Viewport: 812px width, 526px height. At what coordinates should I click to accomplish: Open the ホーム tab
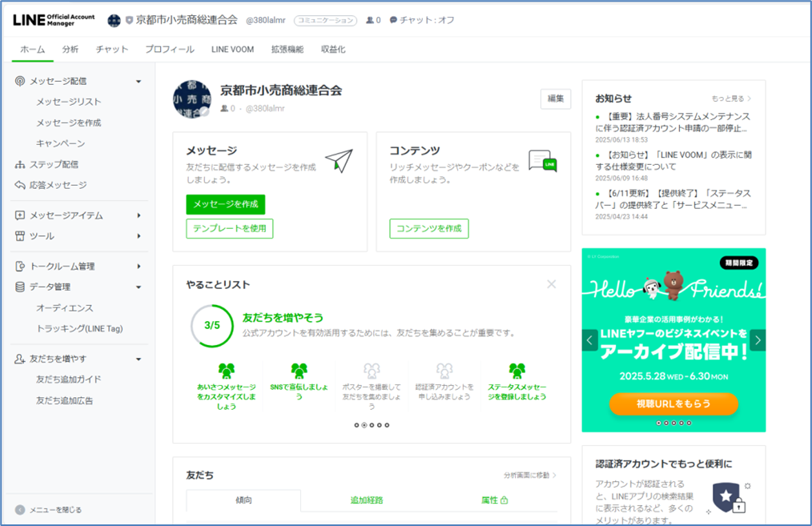tap(33, 50)
